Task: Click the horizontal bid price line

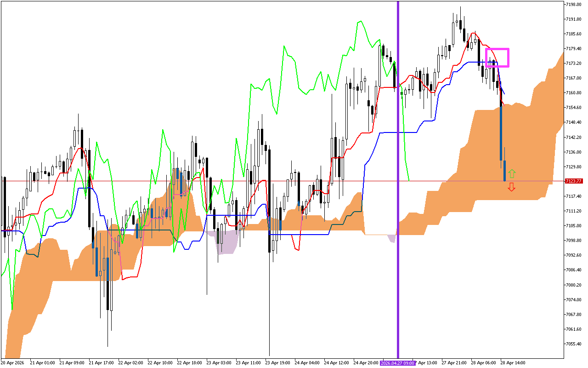Action: (276, 181)
